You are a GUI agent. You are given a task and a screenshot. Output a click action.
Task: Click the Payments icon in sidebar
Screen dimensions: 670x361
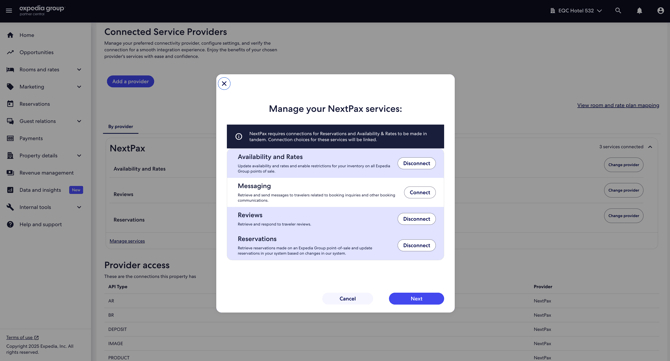[10, 138]
